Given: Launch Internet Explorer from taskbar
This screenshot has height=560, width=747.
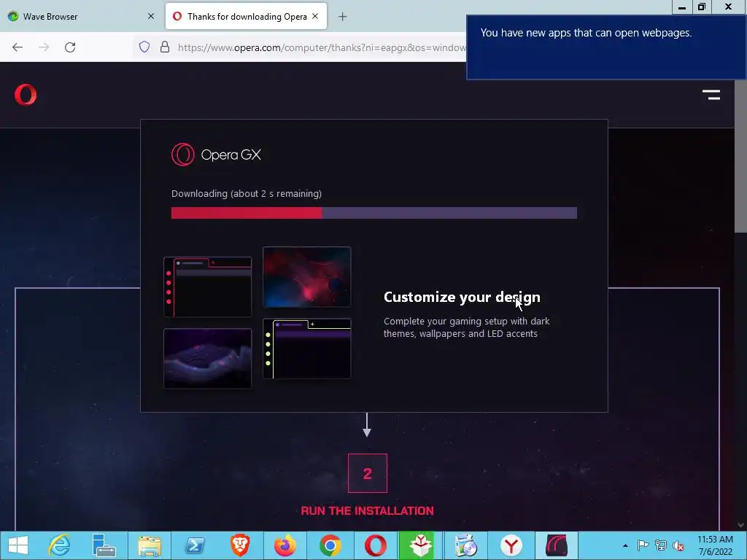Looking at the screenshot, I should [60, 545].
